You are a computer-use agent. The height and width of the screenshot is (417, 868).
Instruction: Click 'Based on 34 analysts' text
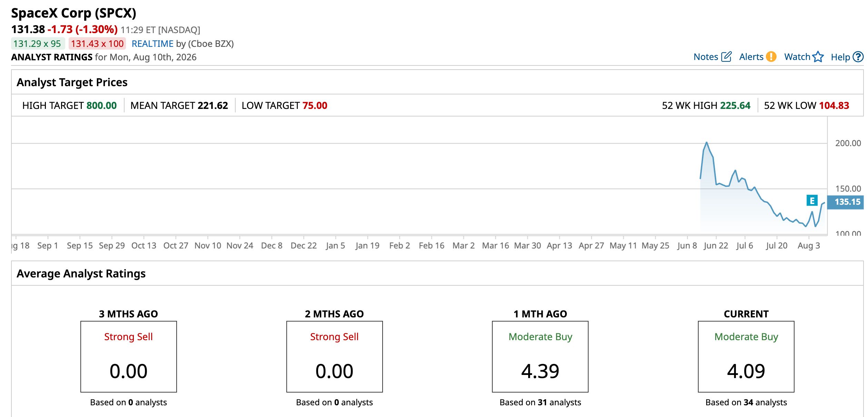click(746, 403)
